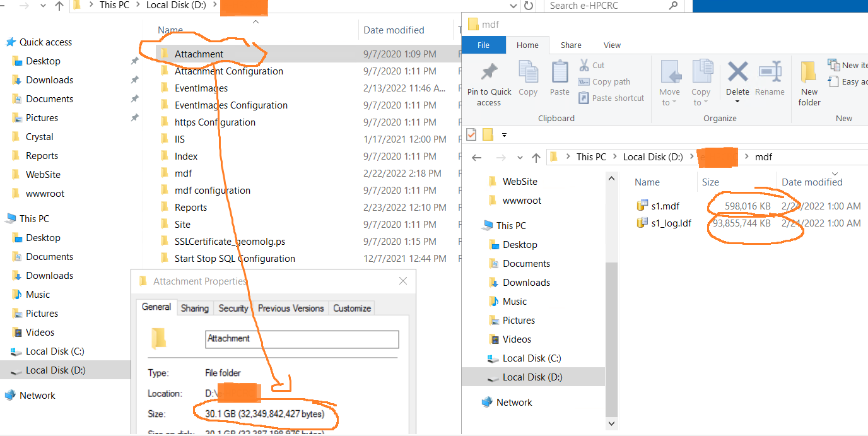The image size is (868, 436).
Task: Open recent locations chevron in mdf window
Action: (520, 158)
